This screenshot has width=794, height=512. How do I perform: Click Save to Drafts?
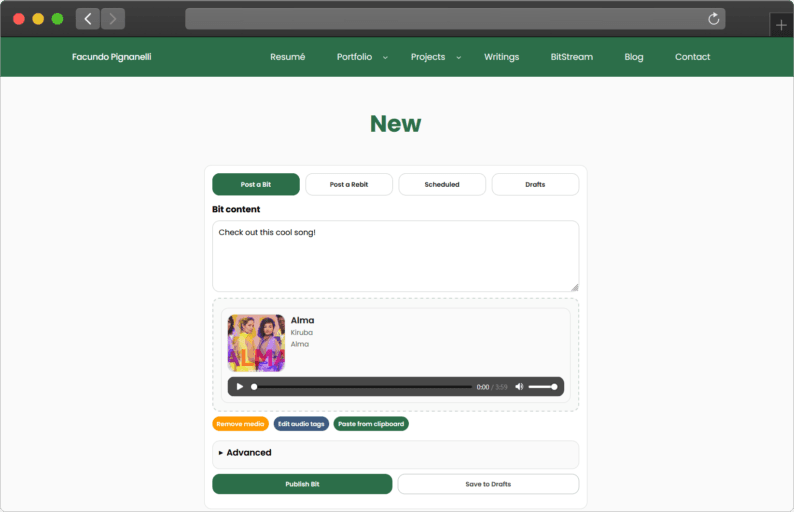click(x=488, y=484)
